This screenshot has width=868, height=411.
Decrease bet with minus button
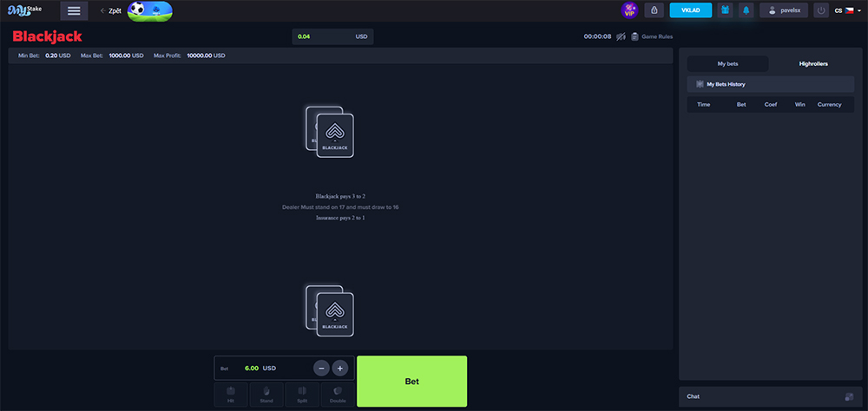point(321,368)
